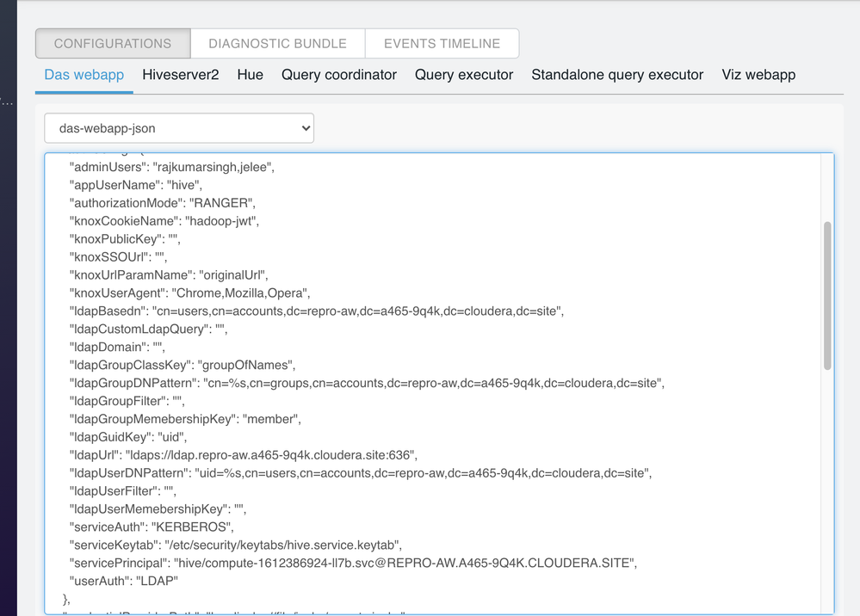Select the Query coordinator tab
Viewport: 860px width, 616px height.
pyautogui.click(x=339, y=75)
